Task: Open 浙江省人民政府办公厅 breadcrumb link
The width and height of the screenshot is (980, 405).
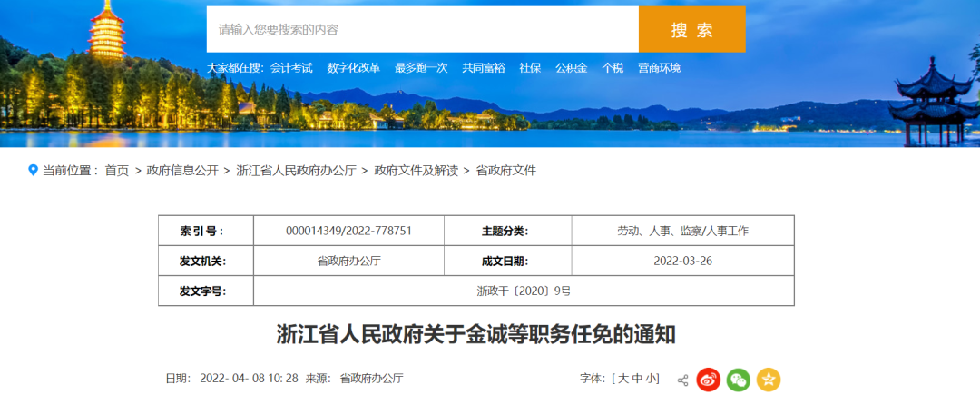Action: (296, 170)
